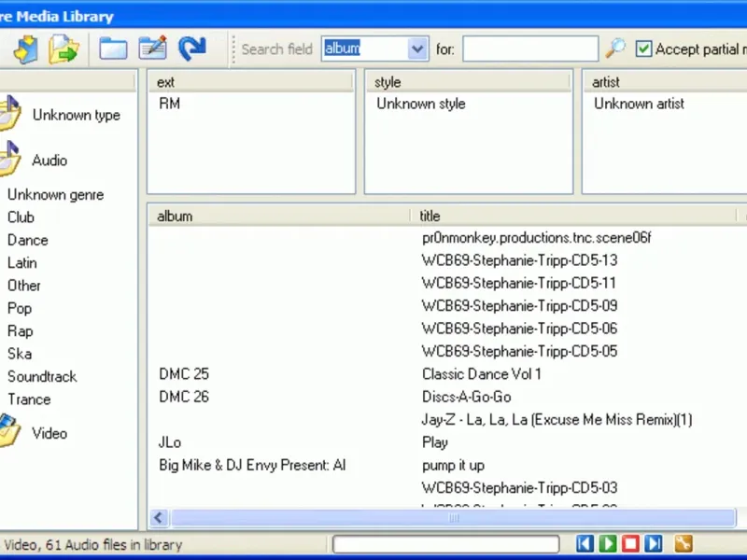Select the Jay-Z La, La, La track
747x560 pixels.
tap(557, 420)
